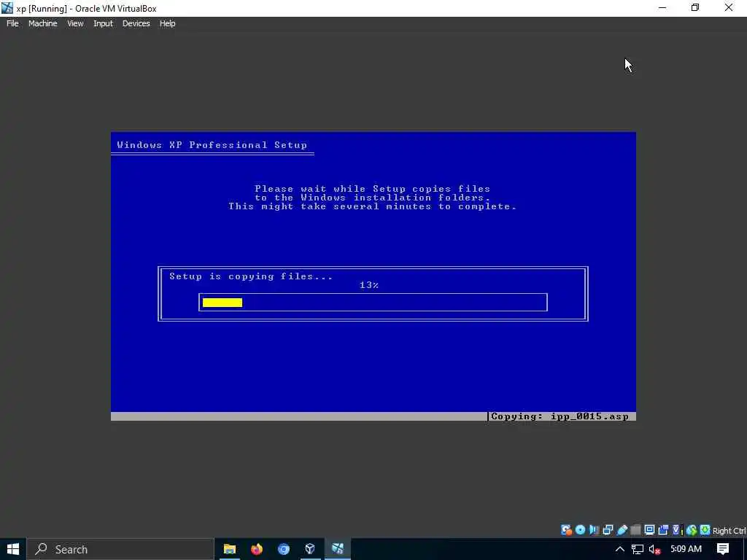Click the VirtualBox app icon in title bar
Image resolution: width=747 pixels, height=560 pixels.
[x=7, y=8]
